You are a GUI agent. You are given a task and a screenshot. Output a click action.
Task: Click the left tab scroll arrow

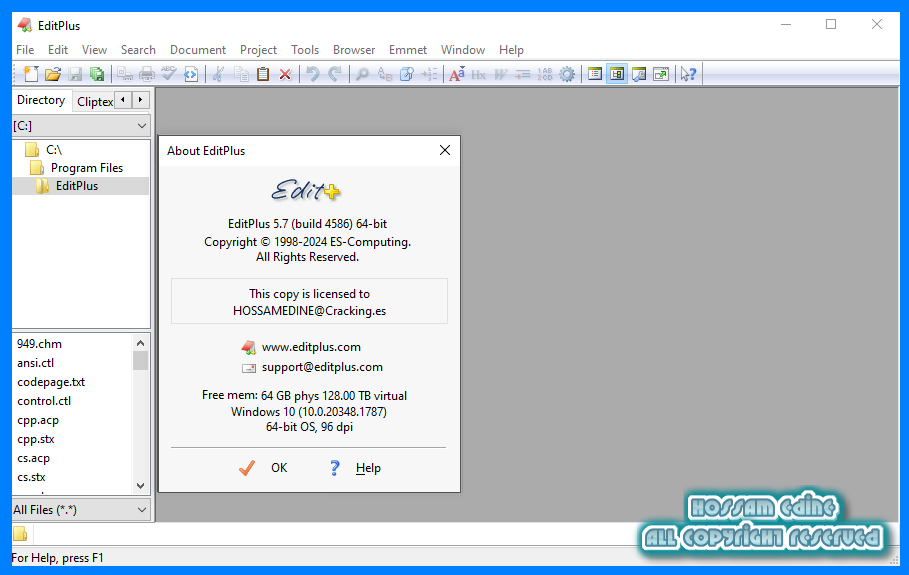[123, 100]
